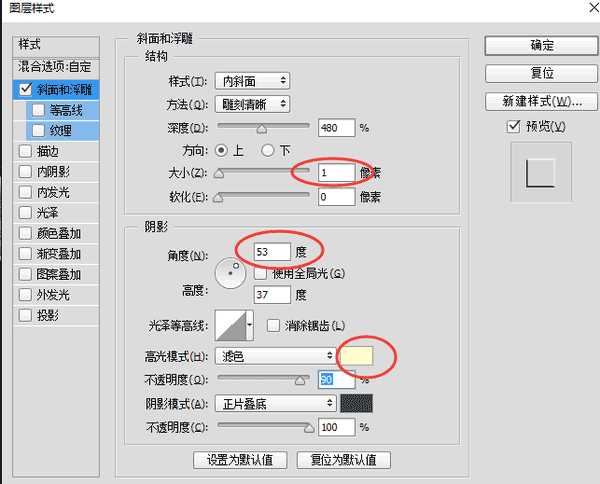Click the dark shadow color swatch
600x484 pixels.
356,404
